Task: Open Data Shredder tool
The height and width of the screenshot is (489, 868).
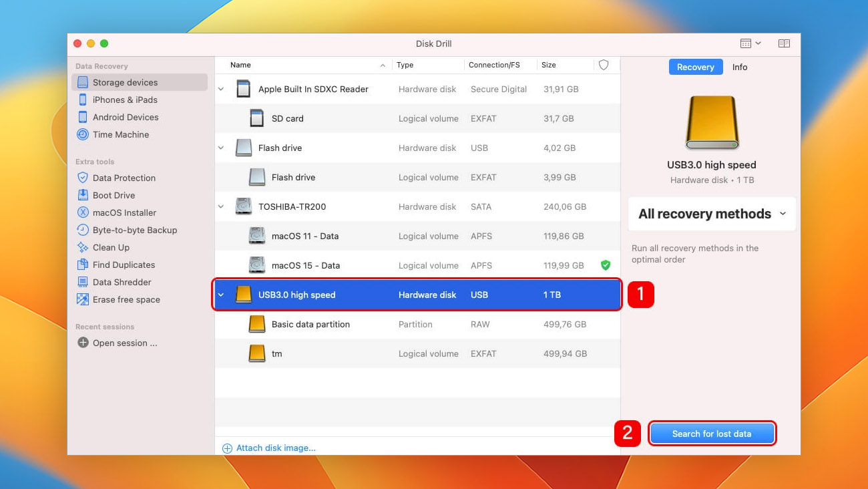Action: pyautogui.click(x=122, y=282)
